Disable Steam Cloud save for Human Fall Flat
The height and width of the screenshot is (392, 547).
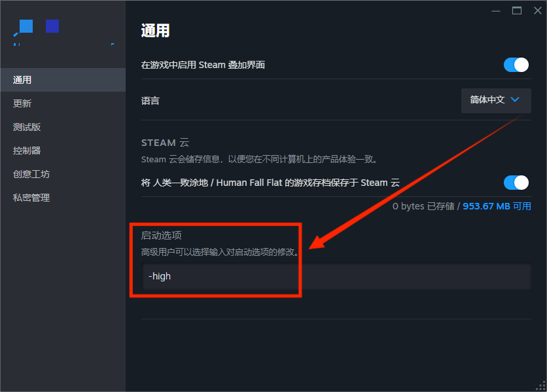coord(516,183)
